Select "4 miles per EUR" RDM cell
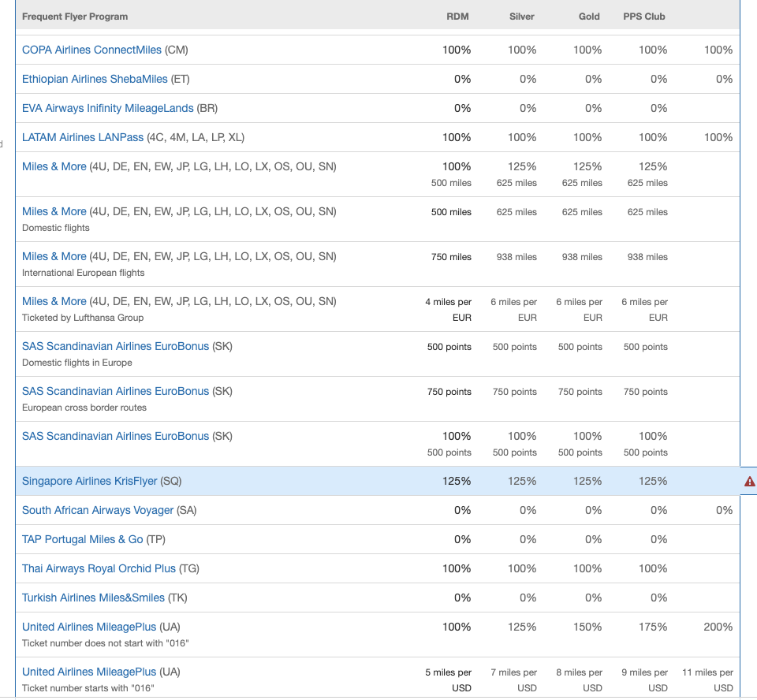 (448, 310)
